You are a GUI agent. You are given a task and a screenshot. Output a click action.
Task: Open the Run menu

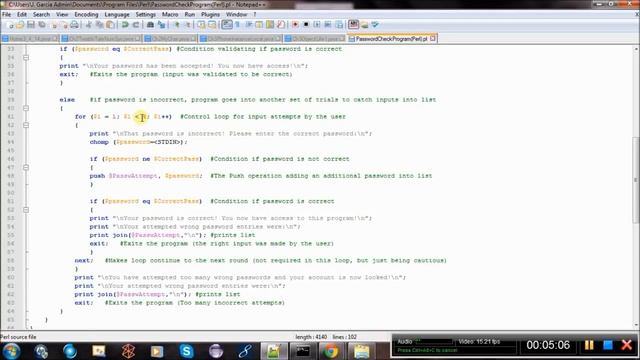(190, 14)
